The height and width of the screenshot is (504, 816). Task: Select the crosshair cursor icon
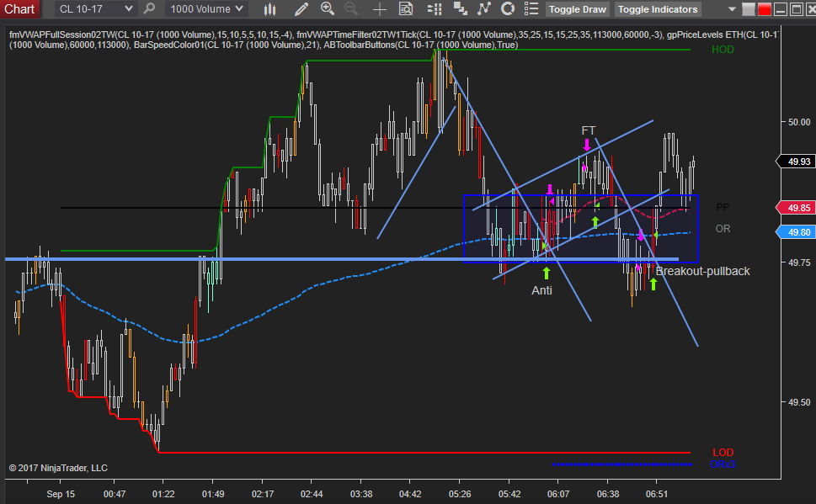click(x=380, y=9)
